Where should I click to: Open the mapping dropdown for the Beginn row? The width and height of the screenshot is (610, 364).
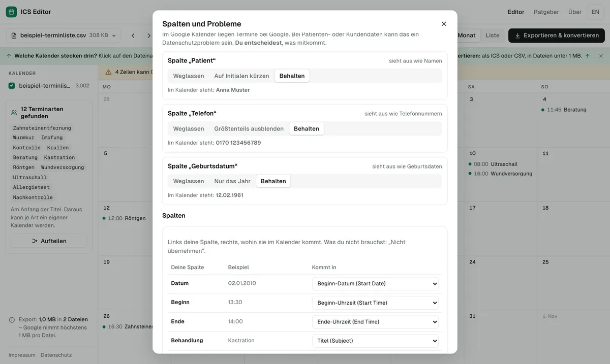(x=375, y=303)
